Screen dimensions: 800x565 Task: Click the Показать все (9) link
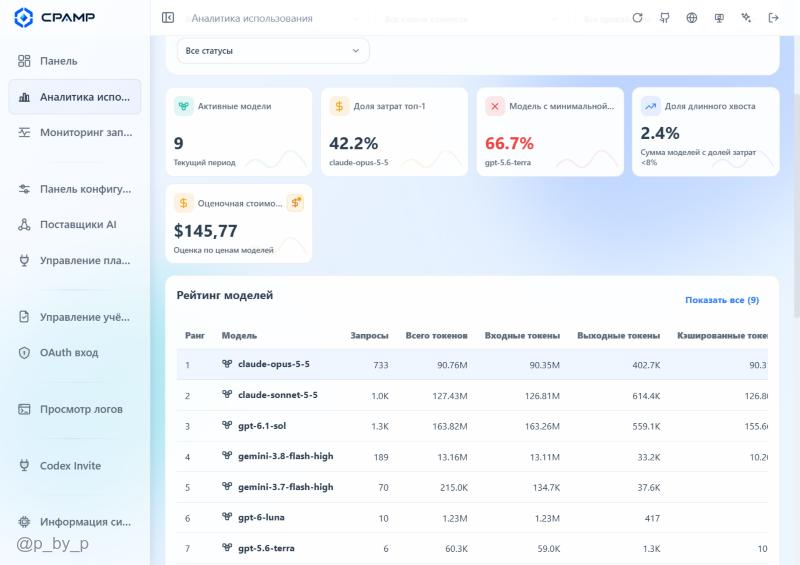(x=722, y=300)
